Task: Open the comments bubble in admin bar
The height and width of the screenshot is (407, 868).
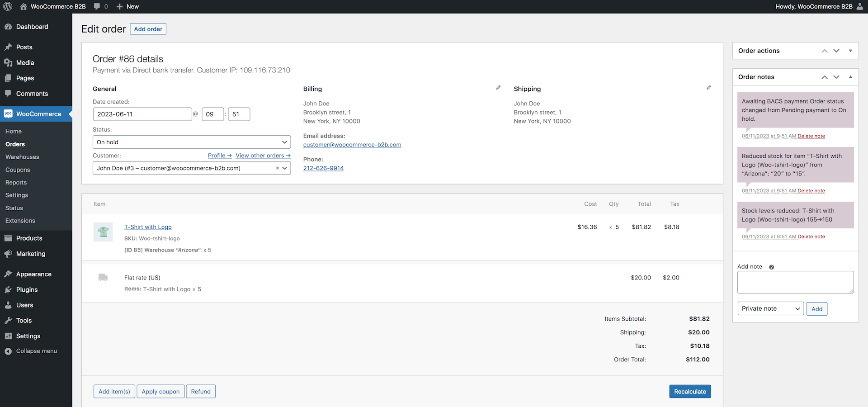Action: (x=100, y=6)
